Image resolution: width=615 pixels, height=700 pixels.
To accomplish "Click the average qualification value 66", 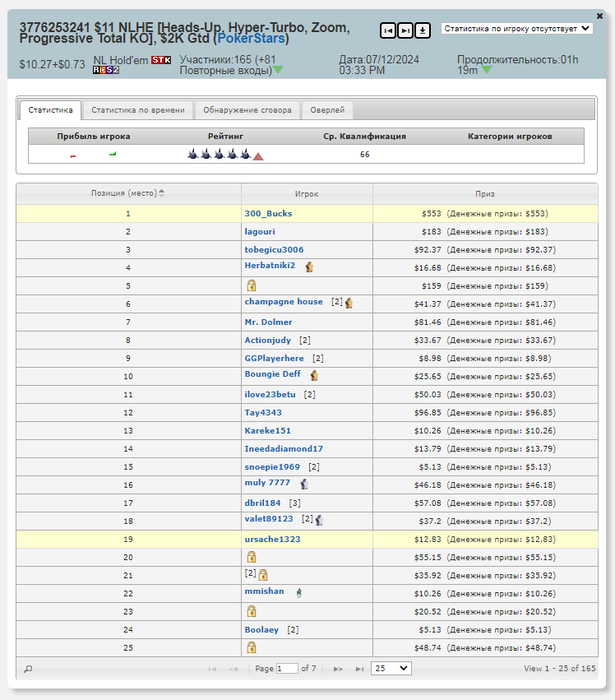I will pos(365,154).
